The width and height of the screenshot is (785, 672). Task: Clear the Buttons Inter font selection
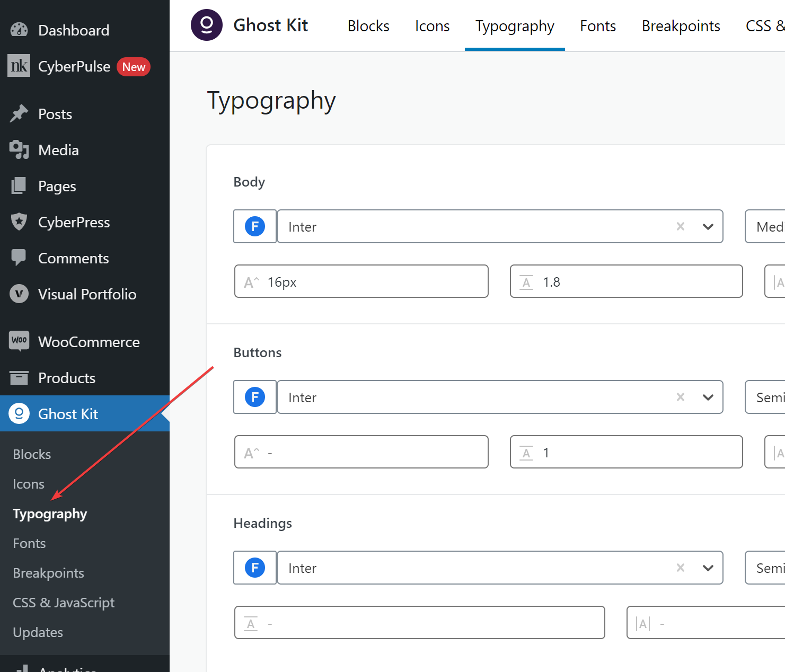[x=681, y=397]
